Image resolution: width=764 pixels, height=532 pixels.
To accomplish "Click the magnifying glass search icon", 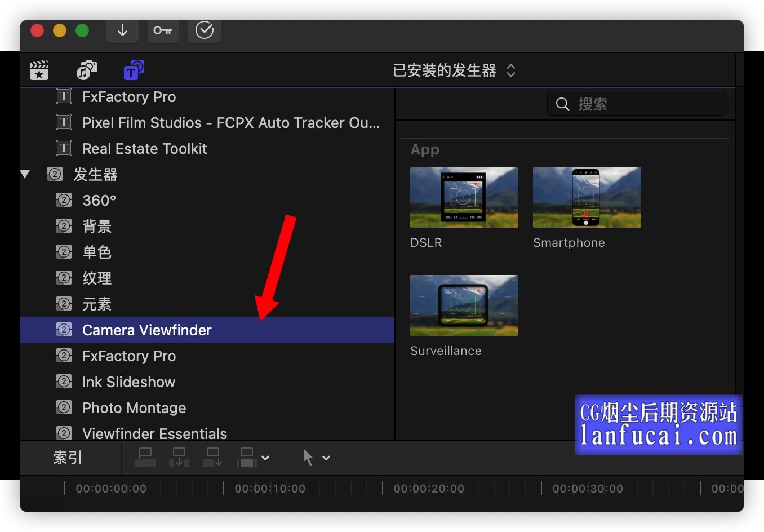I will click(562, 104).
